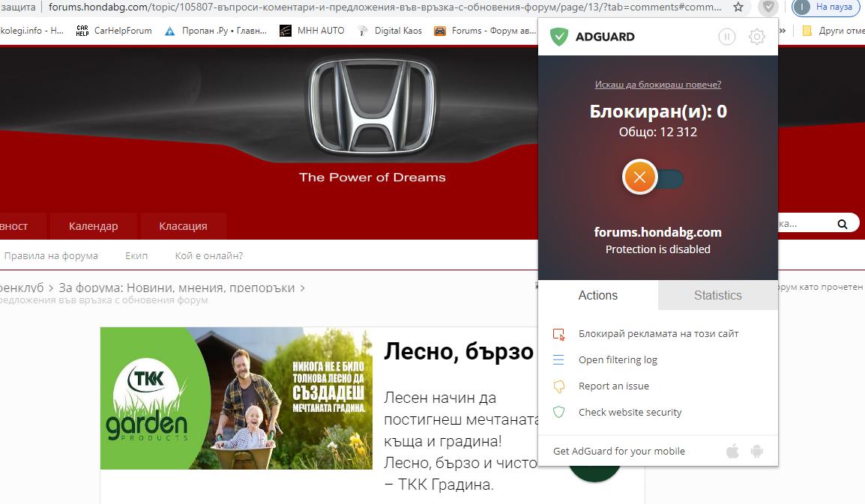Expand bookmarks overflow chevron

point(783,31)
